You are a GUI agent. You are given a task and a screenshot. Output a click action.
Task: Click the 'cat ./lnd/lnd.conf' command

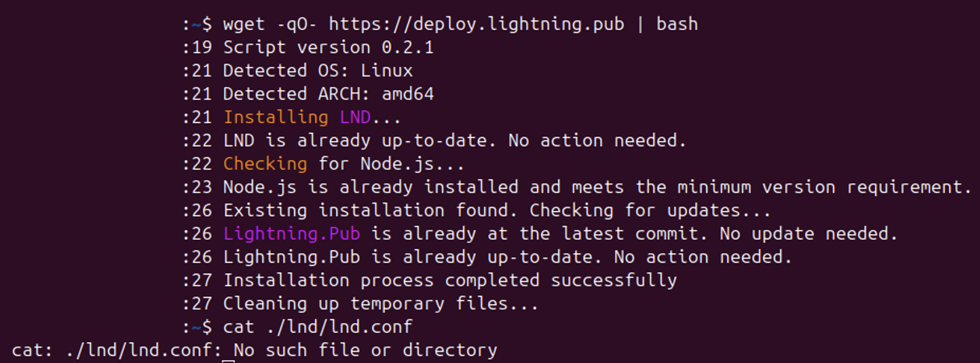point(318,327)
